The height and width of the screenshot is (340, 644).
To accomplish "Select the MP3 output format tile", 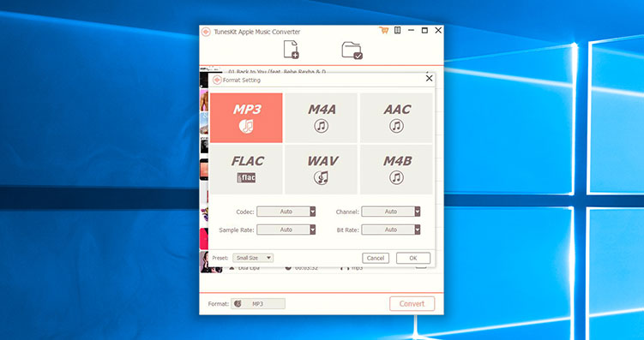I will [x=246, y=117].
